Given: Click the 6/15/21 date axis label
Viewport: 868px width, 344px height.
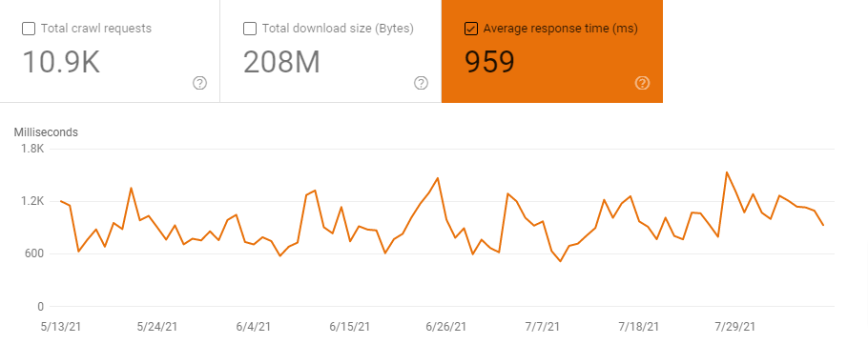Looking at the screenshot, I should [350, 327].
